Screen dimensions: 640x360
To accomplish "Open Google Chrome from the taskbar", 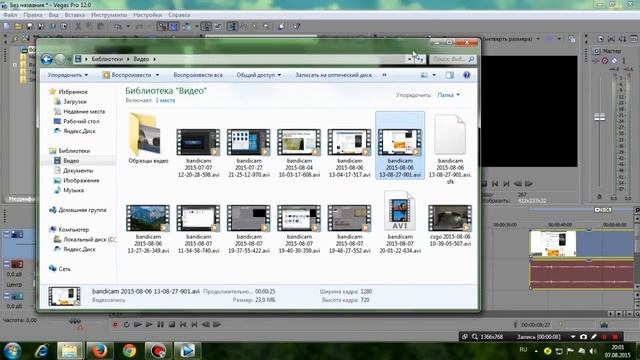I will click(129, 351).
